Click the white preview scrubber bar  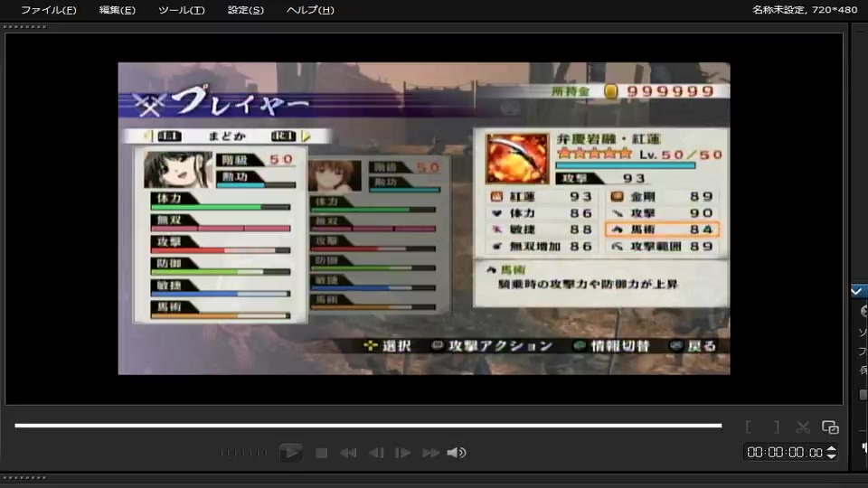[x=368, y=426]
